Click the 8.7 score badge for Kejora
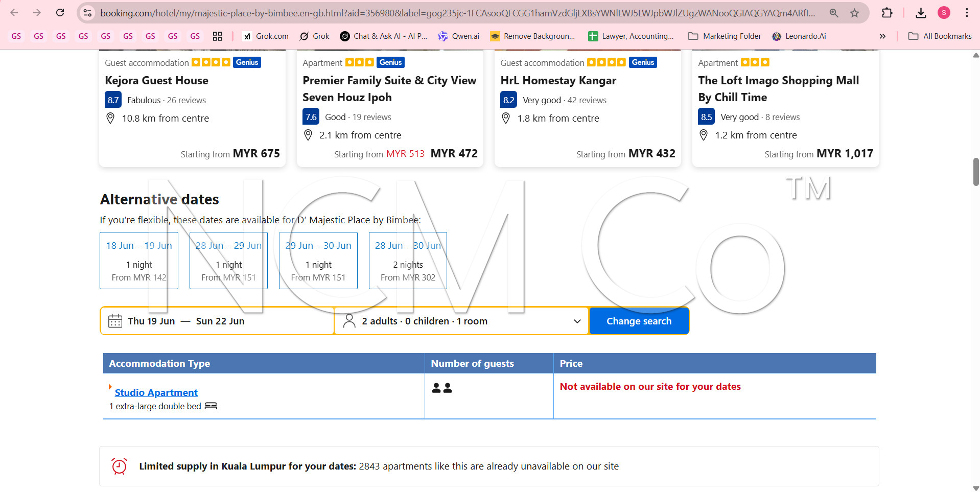Viewport: 980px width, 492px height. pyautogui.click(x=113, y=100)
